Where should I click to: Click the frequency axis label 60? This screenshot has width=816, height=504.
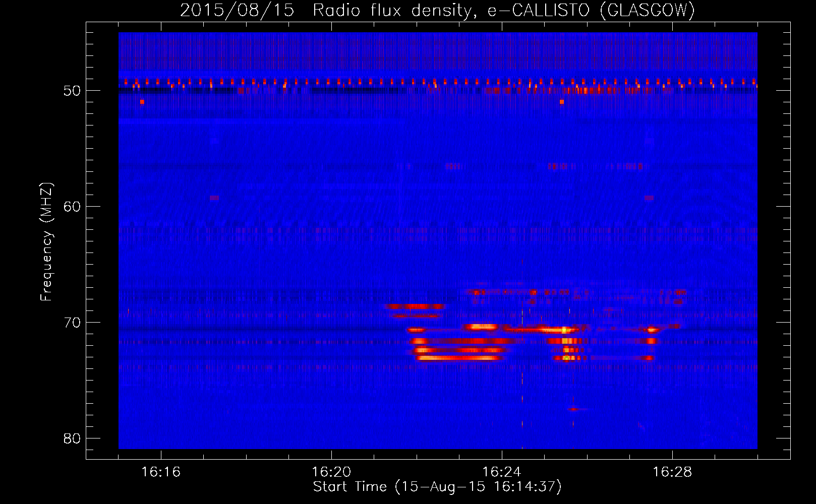coord(73,207)
